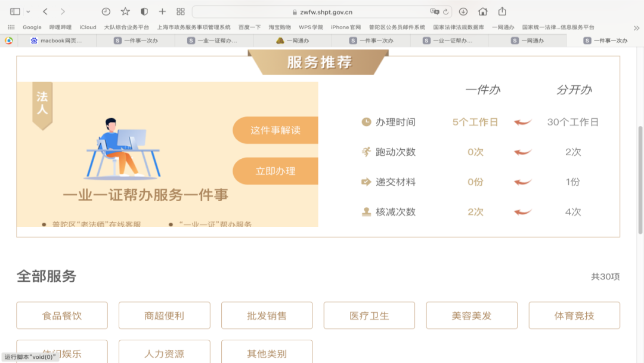
Task: Click the Share icon
Action: 503,10
